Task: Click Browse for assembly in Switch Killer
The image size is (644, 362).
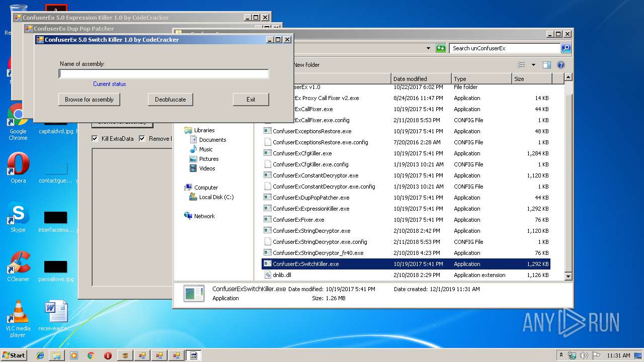Action: (89, 100)
